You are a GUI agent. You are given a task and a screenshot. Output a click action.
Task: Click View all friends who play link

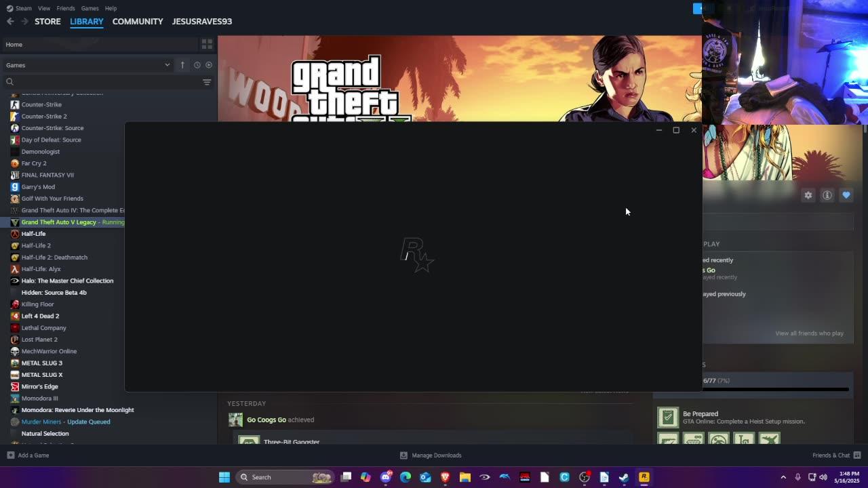(x=809, y=333)
